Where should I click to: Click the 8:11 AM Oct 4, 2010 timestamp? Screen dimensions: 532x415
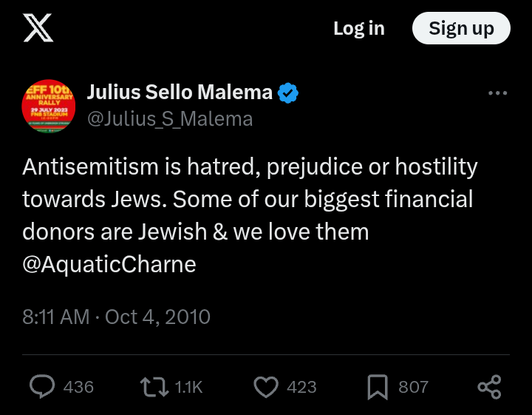coord(116,317)
